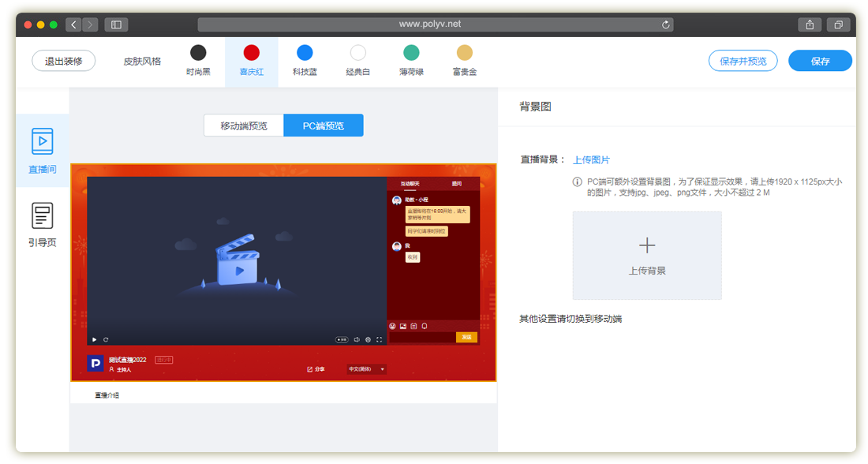The width and height of the screenshot is (868, 464).
Task: Click the refresh icon in the player controls
Action: click(106, 339)
